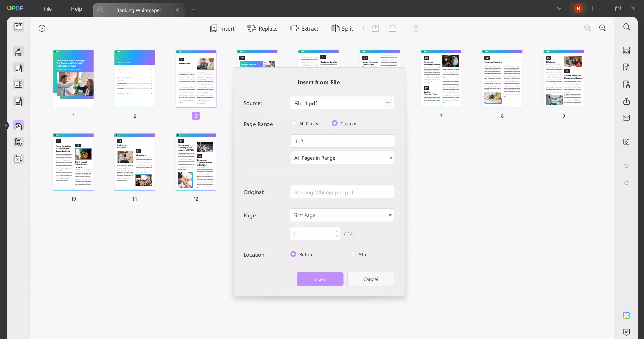Open the All Pages in Range dropdown
Image resolution: width=644 pixels, height=339 pixels.
click(342, 158)
